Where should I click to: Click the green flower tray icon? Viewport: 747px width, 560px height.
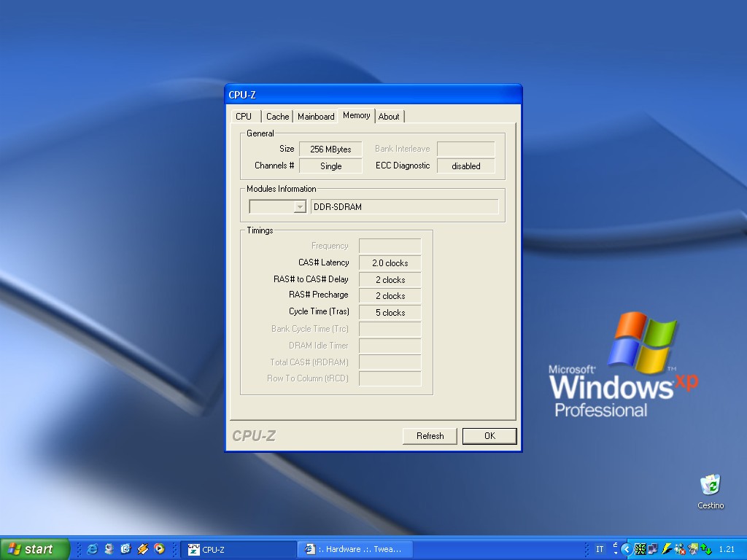coord(640,549)
